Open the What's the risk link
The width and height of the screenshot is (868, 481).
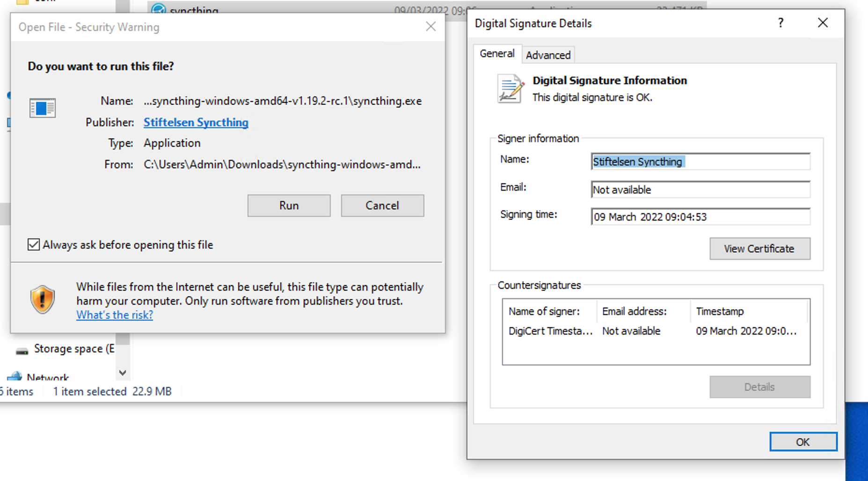tap(114, 315)
